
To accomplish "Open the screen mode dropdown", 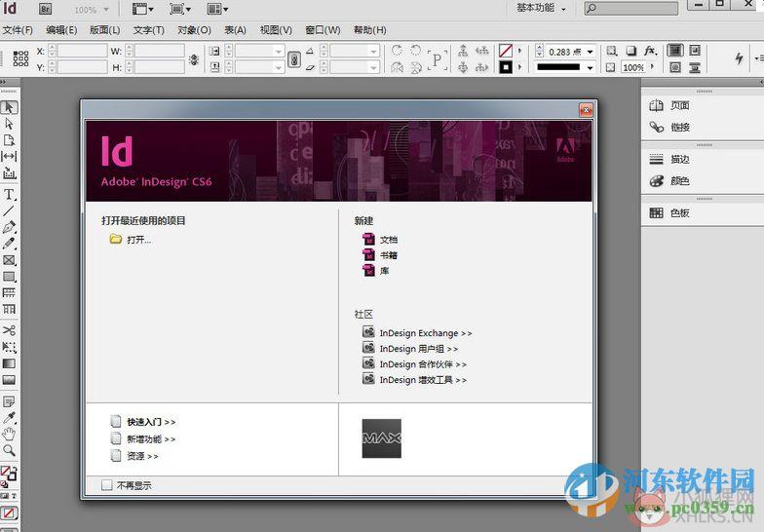I will [179, 9].
